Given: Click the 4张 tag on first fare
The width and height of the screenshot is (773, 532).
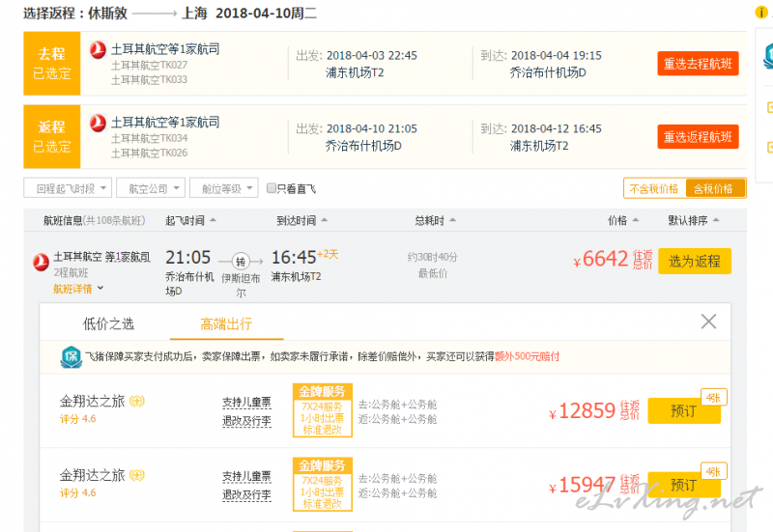Looking at the screenshot, I should click(x=714, y=398).
